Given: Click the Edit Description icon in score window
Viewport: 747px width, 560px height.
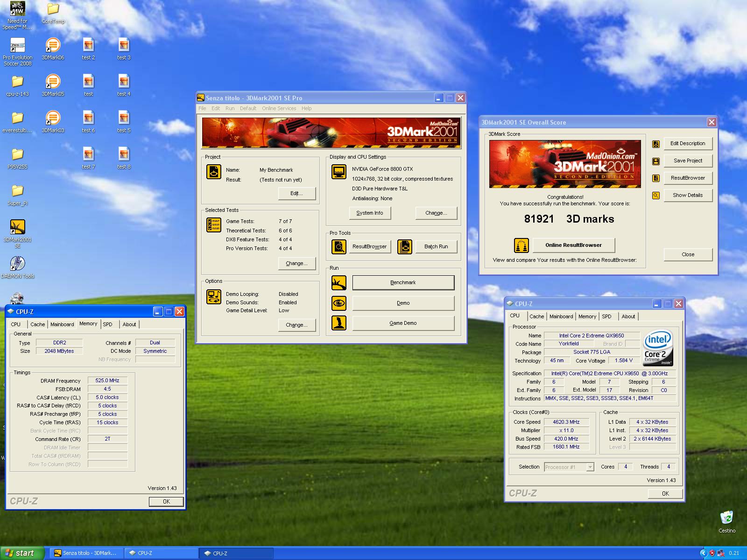Looking at the screenshot, I should point(656,144).
